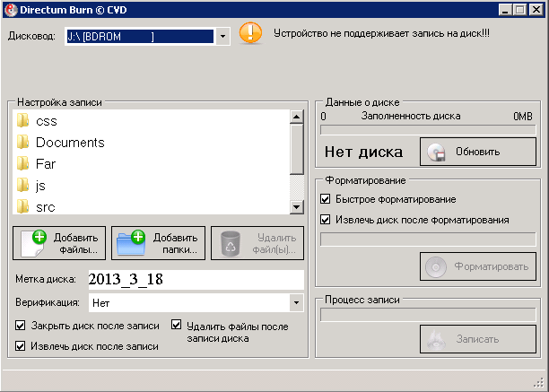This screenshot has width=549, height=392.
Task: Click the Far folder icon
Action: click(x=22, y=163)
